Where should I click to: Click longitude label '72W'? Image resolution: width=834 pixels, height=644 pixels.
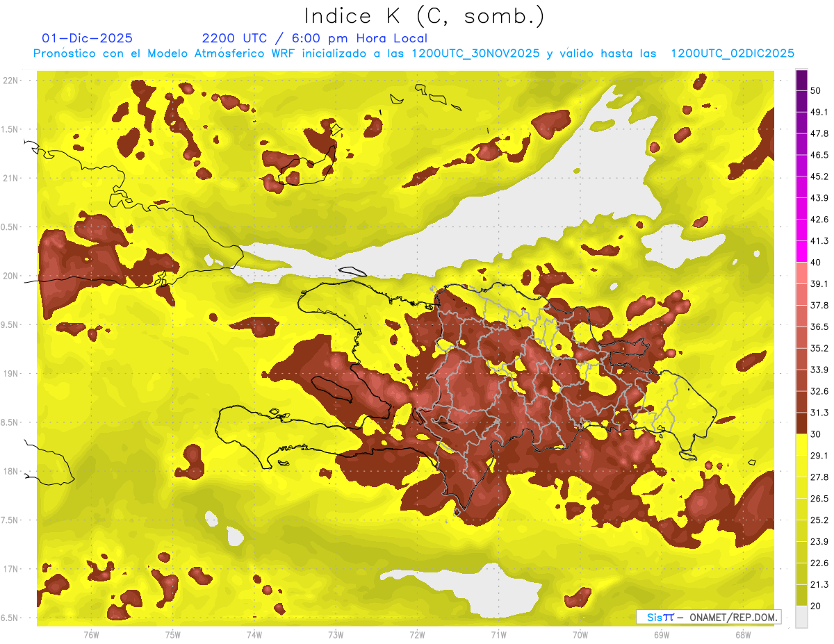coord(417,634)
